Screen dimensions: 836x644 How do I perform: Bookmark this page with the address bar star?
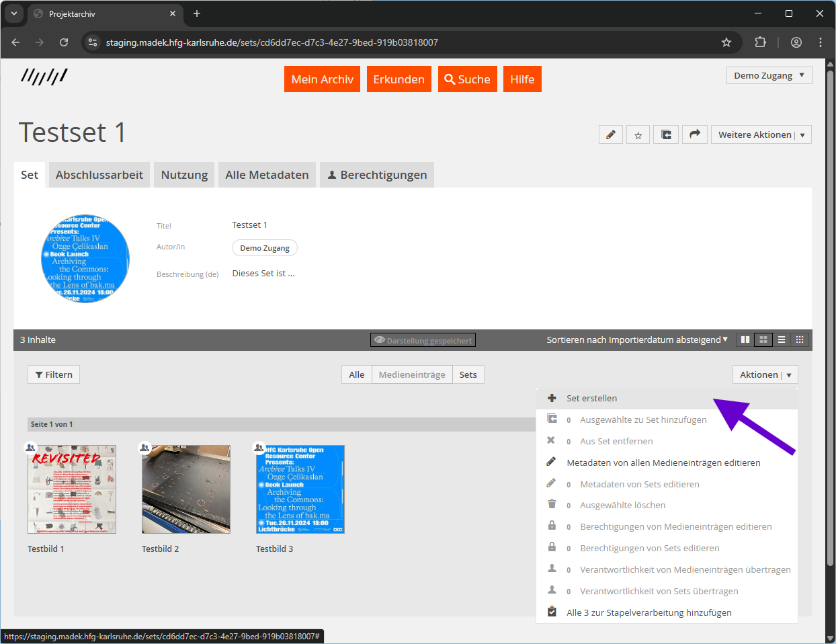[x=726, y=42]
